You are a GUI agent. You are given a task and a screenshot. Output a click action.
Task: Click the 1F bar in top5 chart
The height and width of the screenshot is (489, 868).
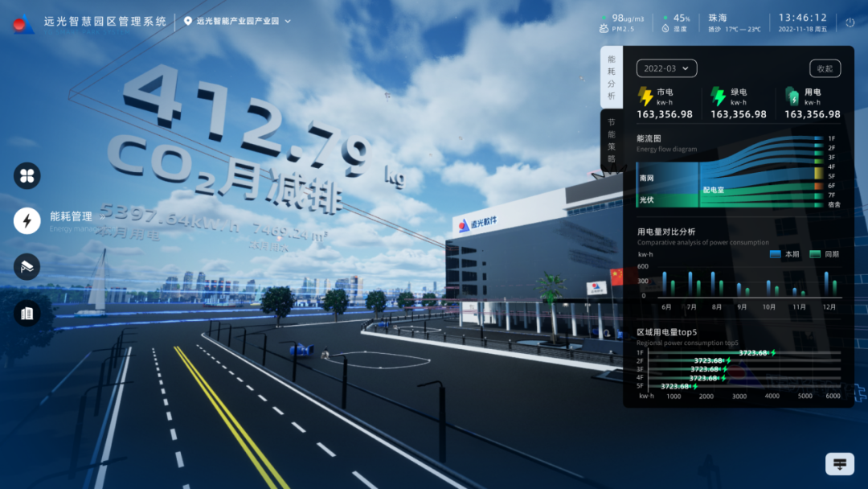699,353
